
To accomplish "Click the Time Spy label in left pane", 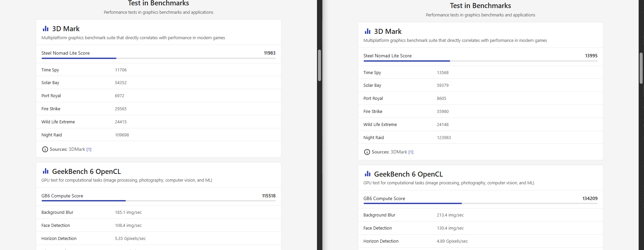I will (x=50, y=70).
